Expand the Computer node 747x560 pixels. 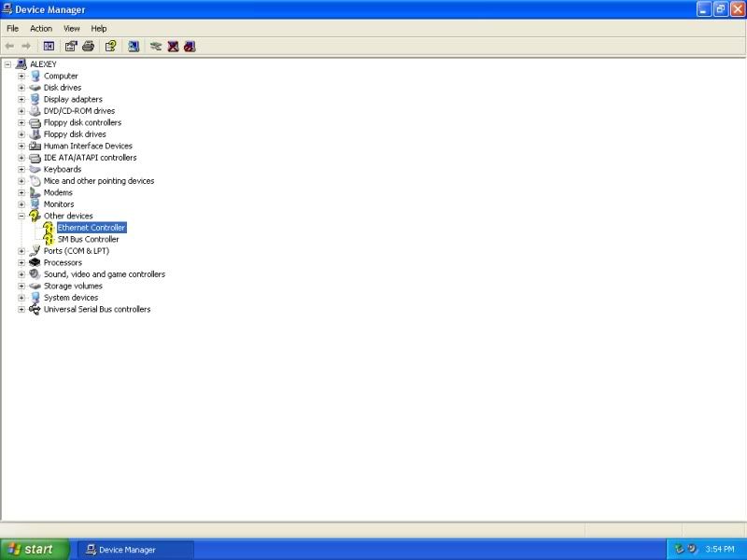(x=21, y=76)
